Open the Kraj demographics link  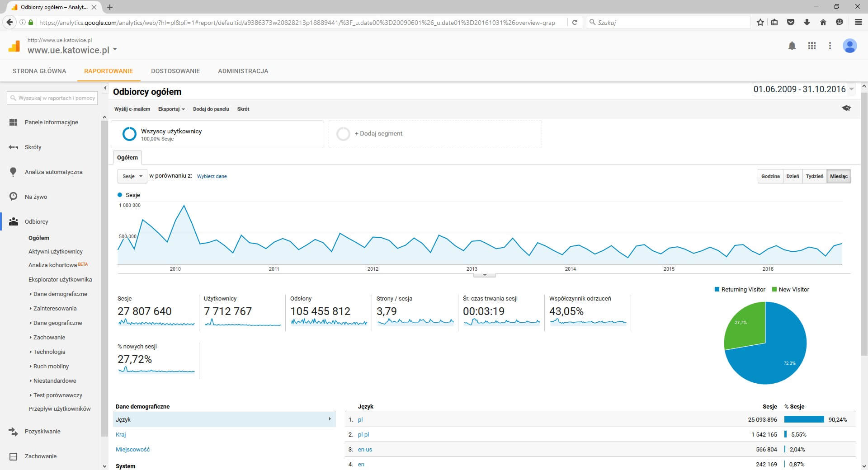(x=121, y=434)
